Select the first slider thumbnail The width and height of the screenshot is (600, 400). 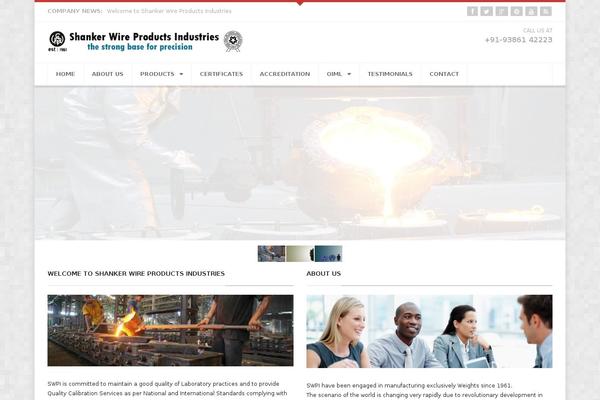pos(271,254)
